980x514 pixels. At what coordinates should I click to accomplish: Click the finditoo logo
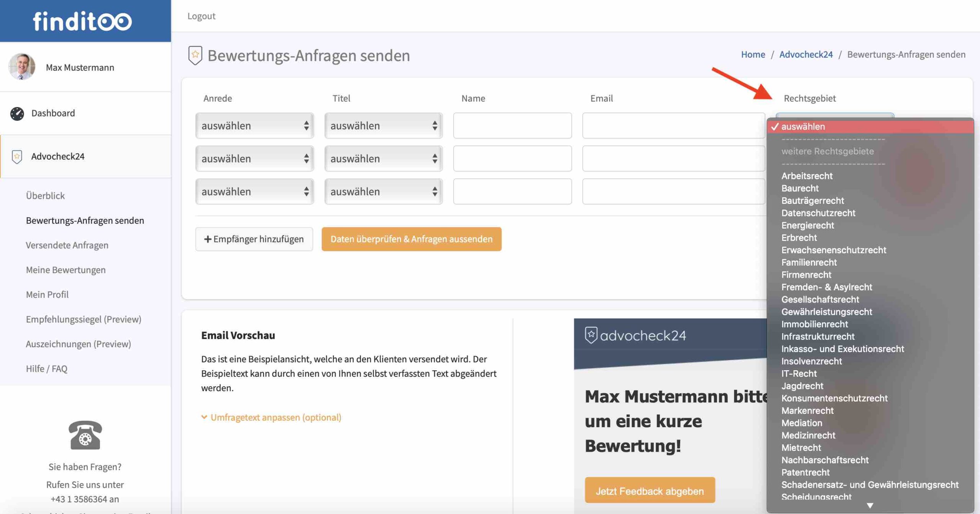[82, 21]
